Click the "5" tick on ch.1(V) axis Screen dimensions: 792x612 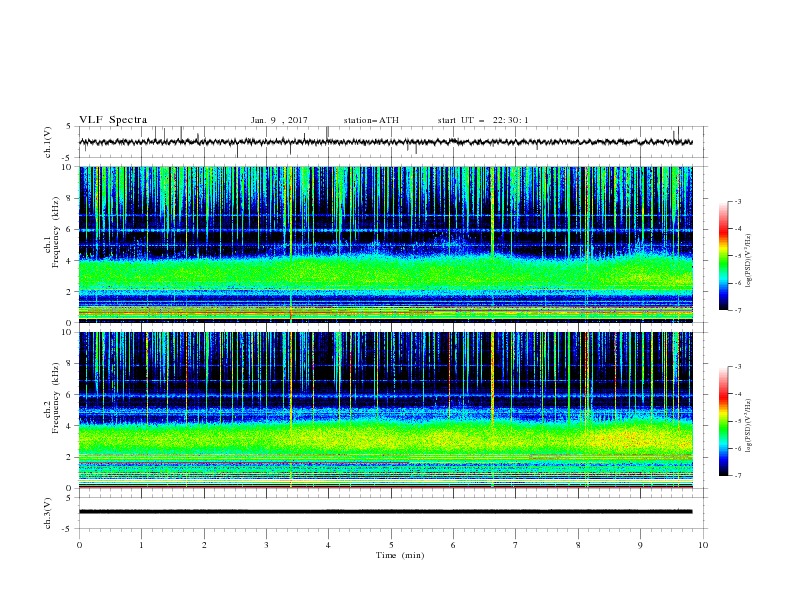pos(69,127)
